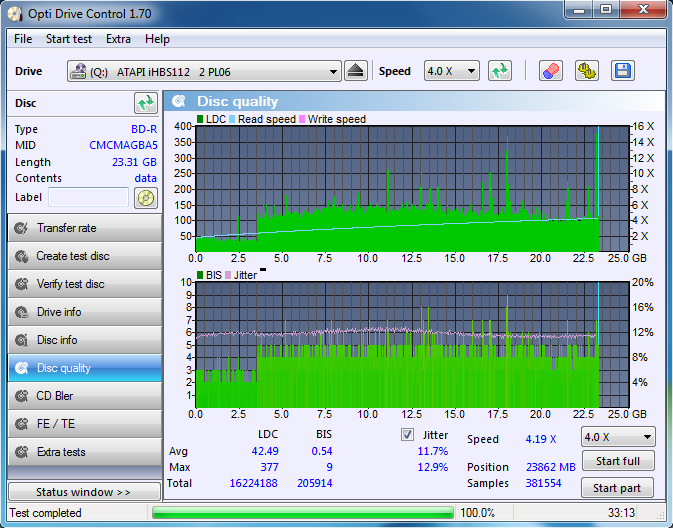Open the FE / TE section
Image resolution: width=673 pixels, height=528 pixels.
[85, 424]
